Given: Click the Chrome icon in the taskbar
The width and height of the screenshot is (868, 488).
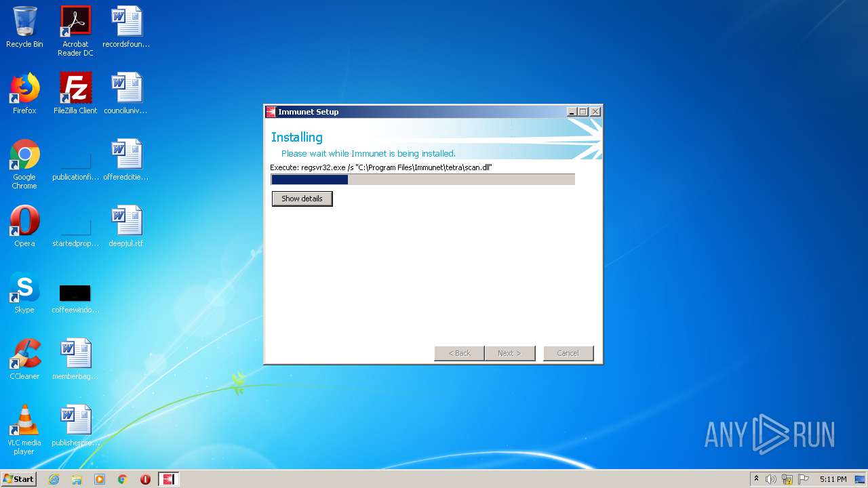Looking at the screenshot, I should pyautogui.click(x=123, y=479).
